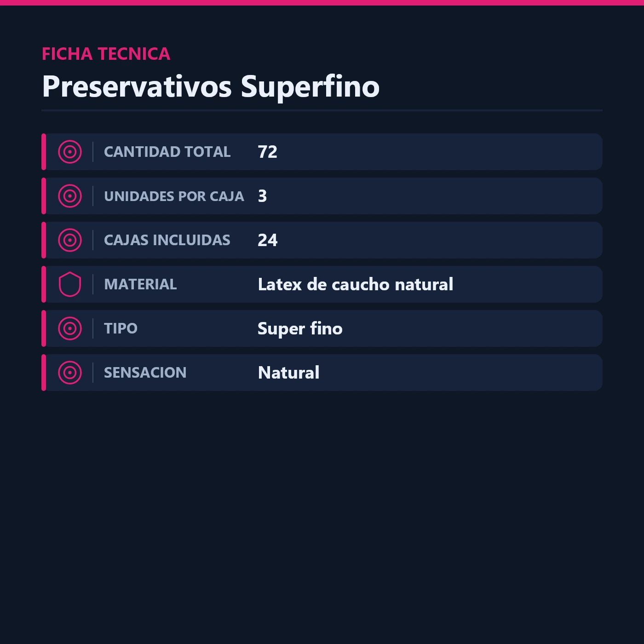Select the SENSACION label

145,373
